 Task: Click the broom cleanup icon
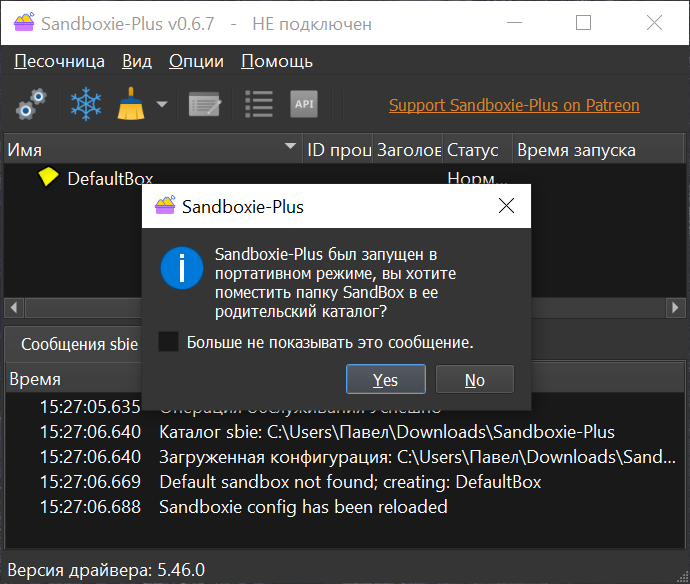pos(131,104)
